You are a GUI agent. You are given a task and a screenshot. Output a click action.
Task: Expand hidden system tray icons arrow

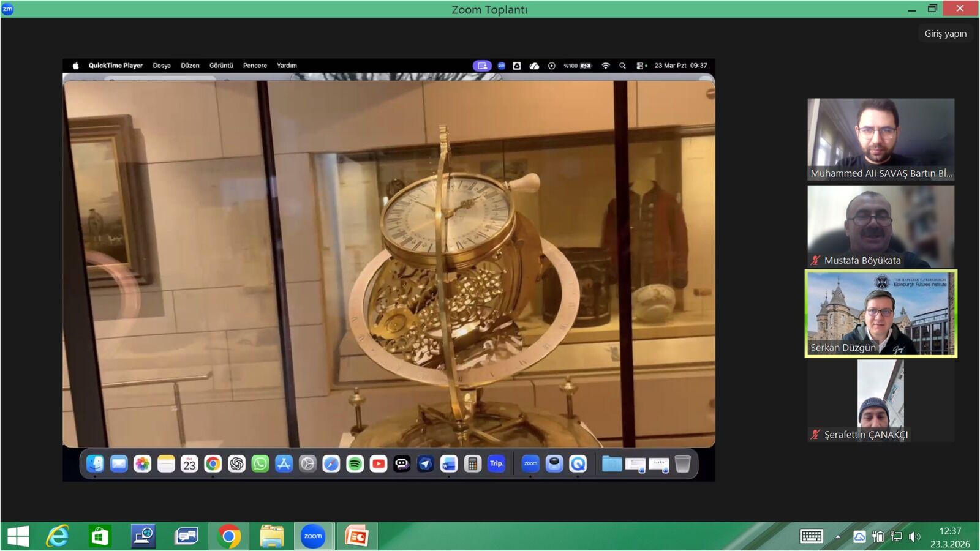pos(838,537)
